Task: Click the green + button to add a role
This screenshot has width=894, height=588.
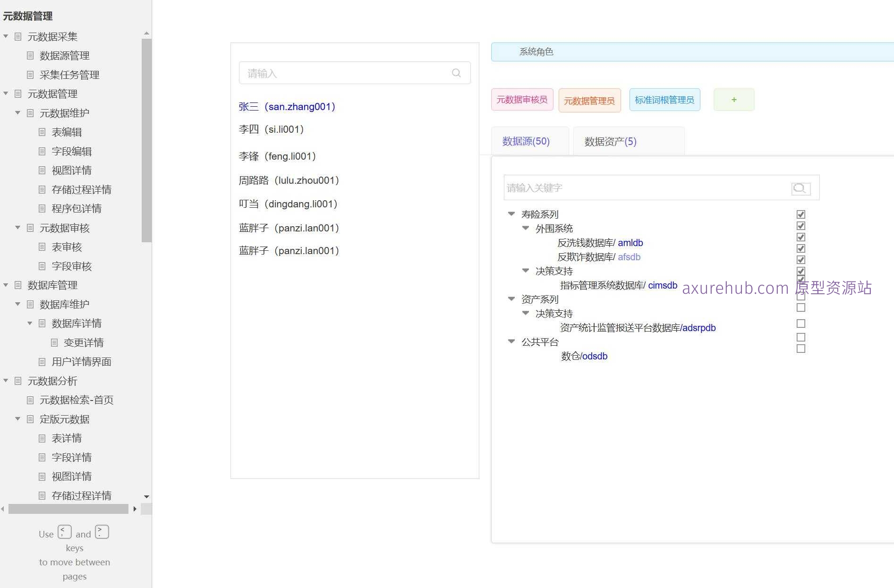Action: 733,99
